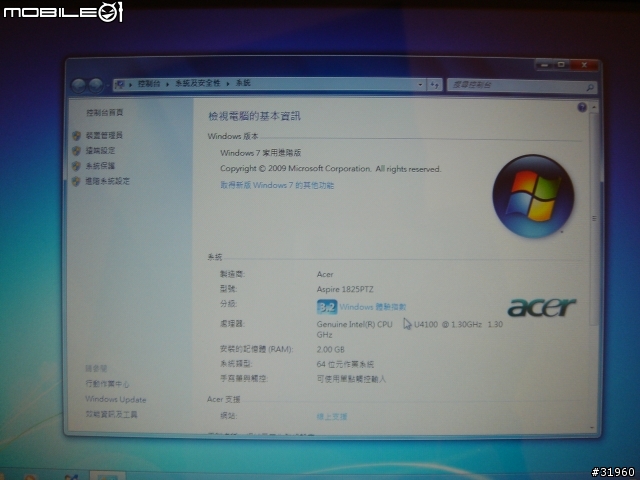
Task: Select the Acer manufacturer value
Action: [x=325, y=274]
